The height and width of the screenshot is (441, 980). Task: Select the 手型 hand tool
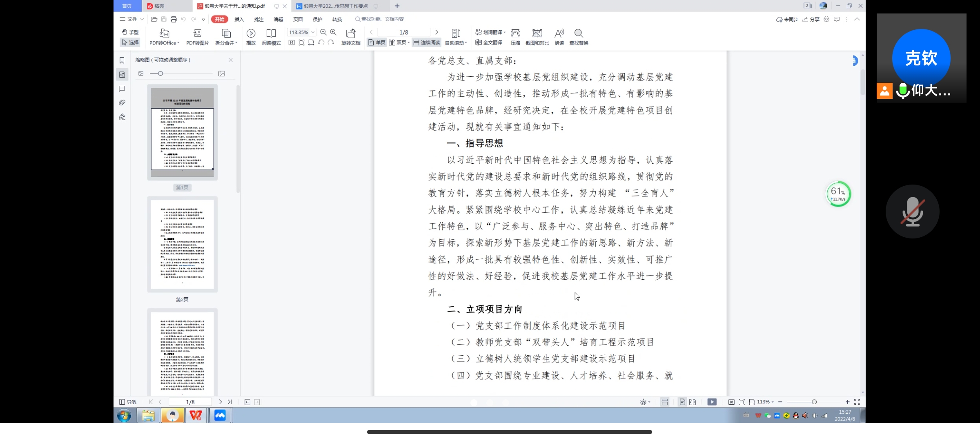coord(130,32)
